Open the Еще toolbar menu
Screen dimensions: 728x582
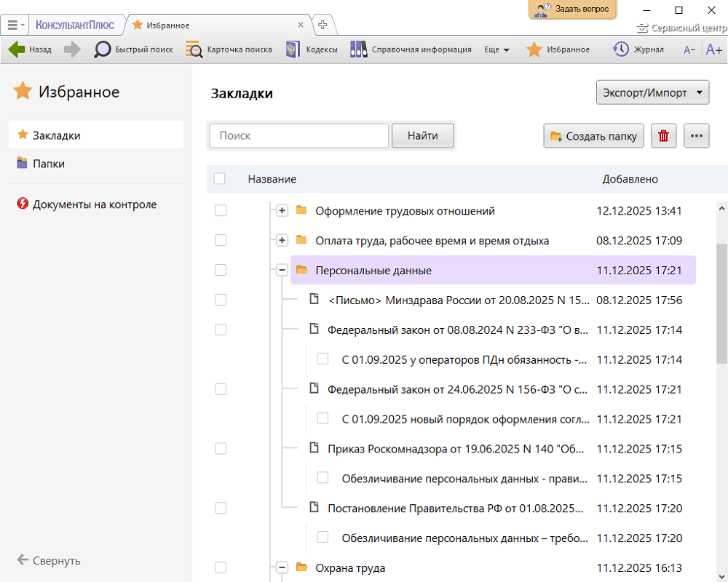click(x=496, y=49)
